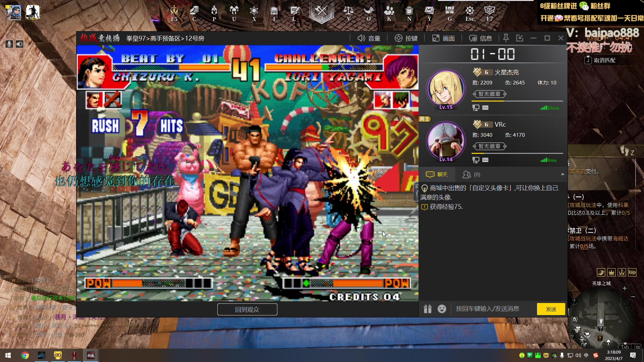Click the Exp buff icon above minimap

click(x=632, y=273)
